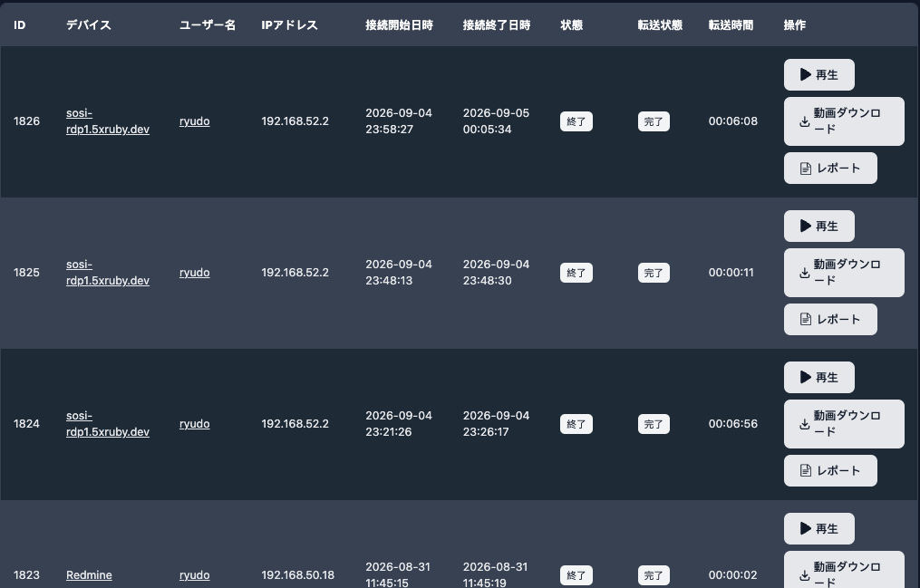
Task: Click the ユーザー名 column header
Action: click(208, 25)
